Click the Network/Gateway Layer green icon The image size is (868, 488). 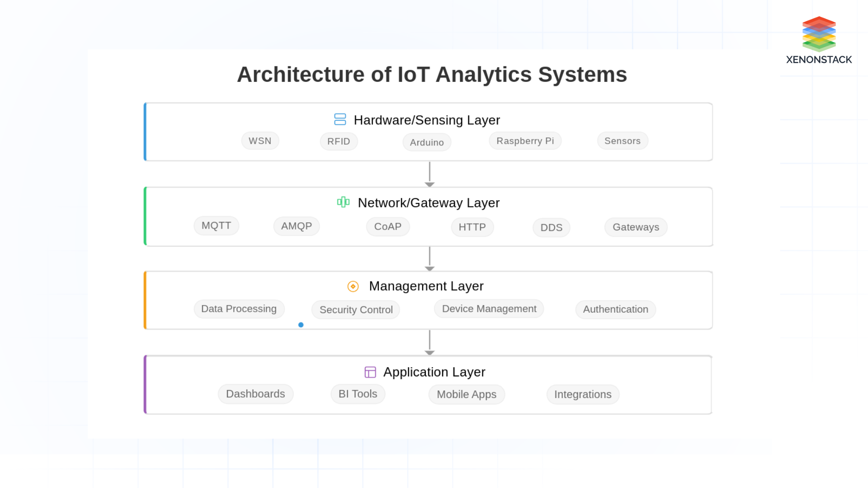[x=343, y=202]
